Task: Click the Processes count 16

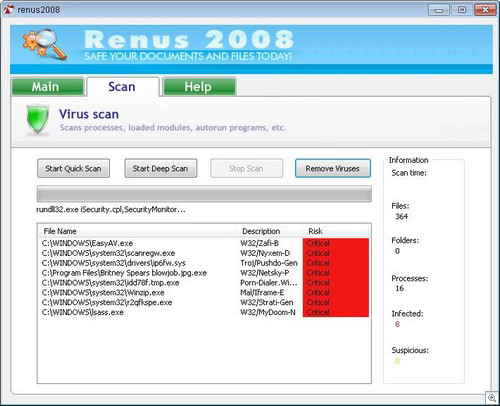Action: coord(399,288)
